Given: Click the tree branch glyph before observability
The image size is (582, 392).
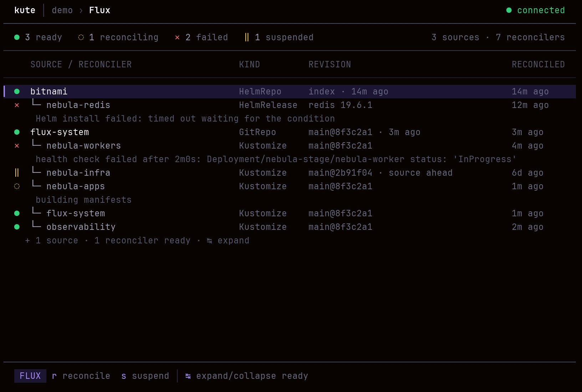Looking at the screenshot, I should pyautogui.click(x=36, y=225).
